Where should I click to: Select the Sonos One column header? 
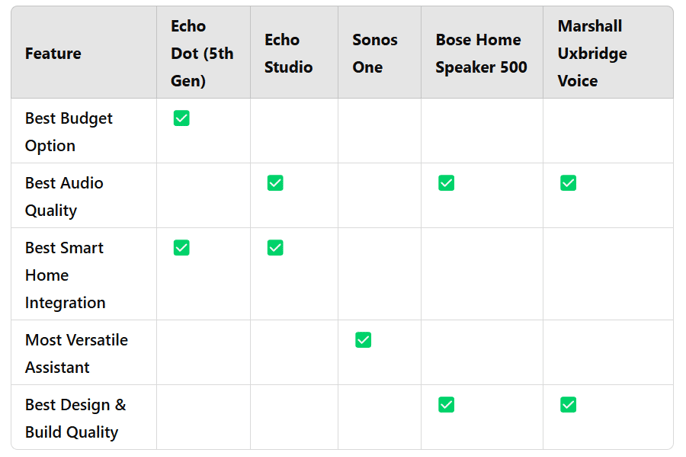coord(375,53)
